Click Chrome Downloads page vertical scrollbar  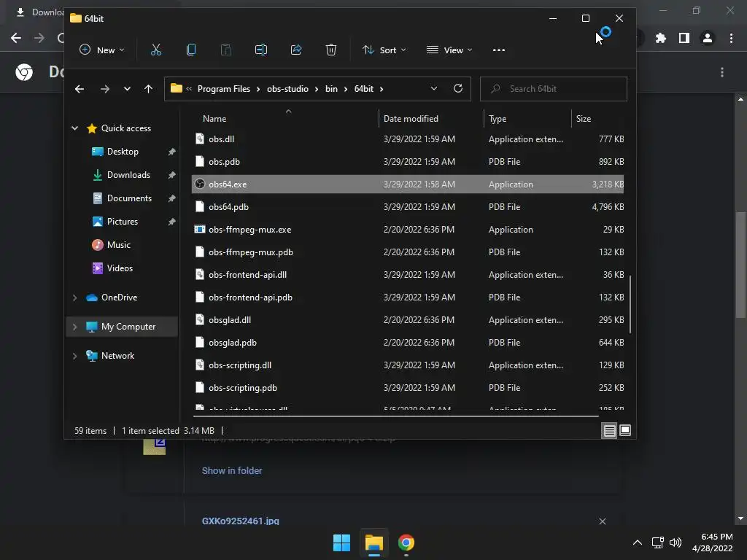click(740, 264)
